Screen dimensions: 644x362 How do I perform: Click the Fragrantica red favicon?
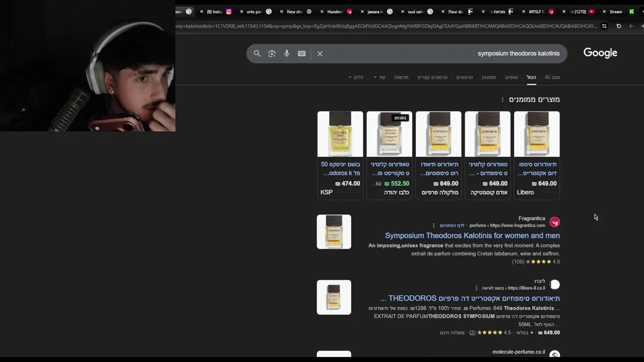(554, 222)
